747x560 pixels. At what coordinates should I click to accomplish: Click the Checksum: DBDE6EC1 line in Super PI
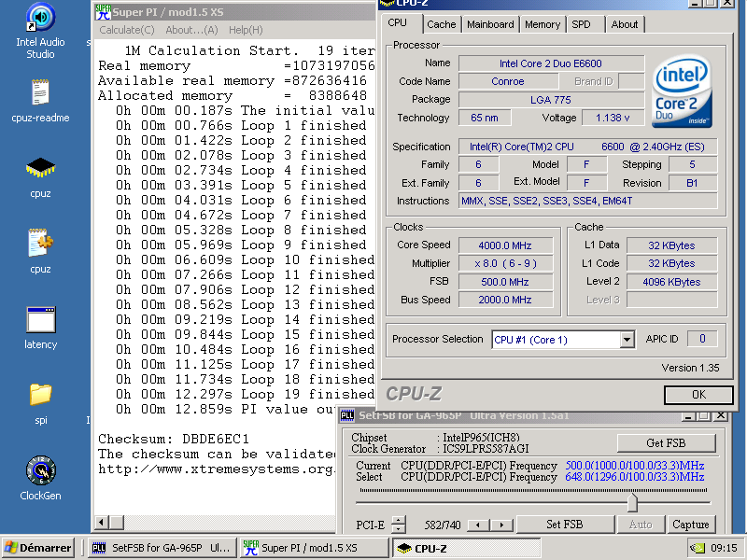pos(174,439)
